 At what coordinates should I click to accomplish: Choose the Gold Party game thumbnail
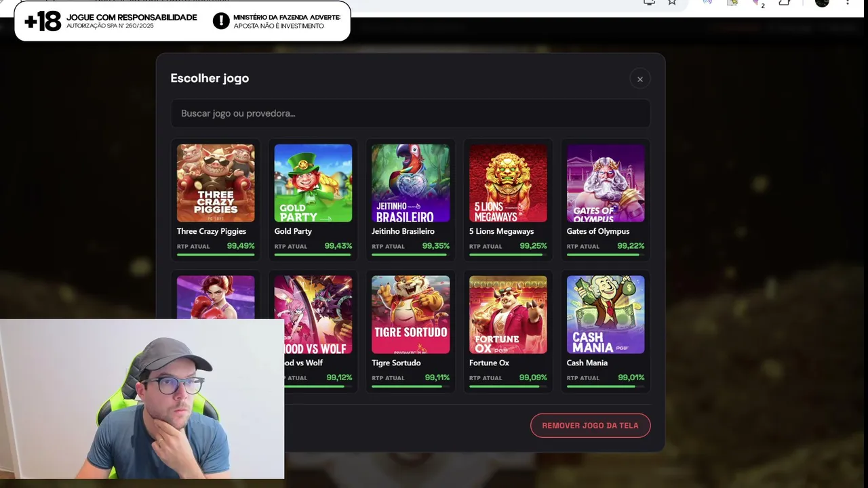click(x=313, y=183)
